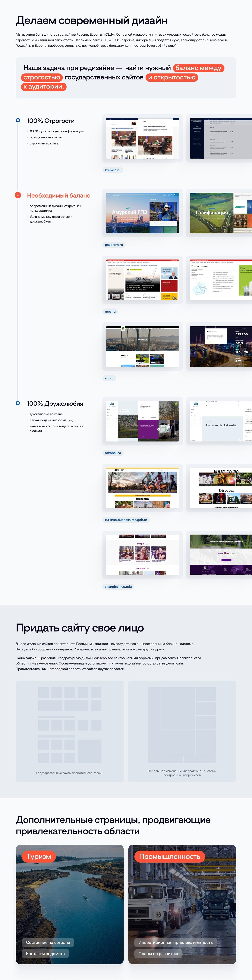
Task: View the Амурский ГПЗ gazprom screenshot
Action: (x=143, y=213)
